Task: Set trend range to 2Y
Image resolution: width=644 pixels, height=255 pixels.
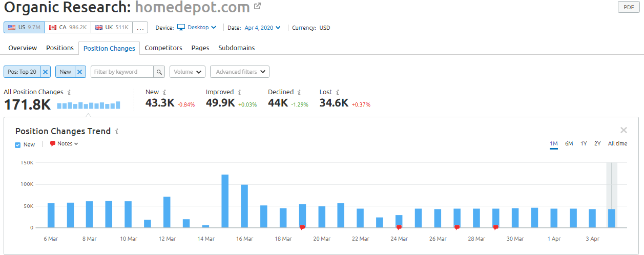Action: click(x=597, y=144)
